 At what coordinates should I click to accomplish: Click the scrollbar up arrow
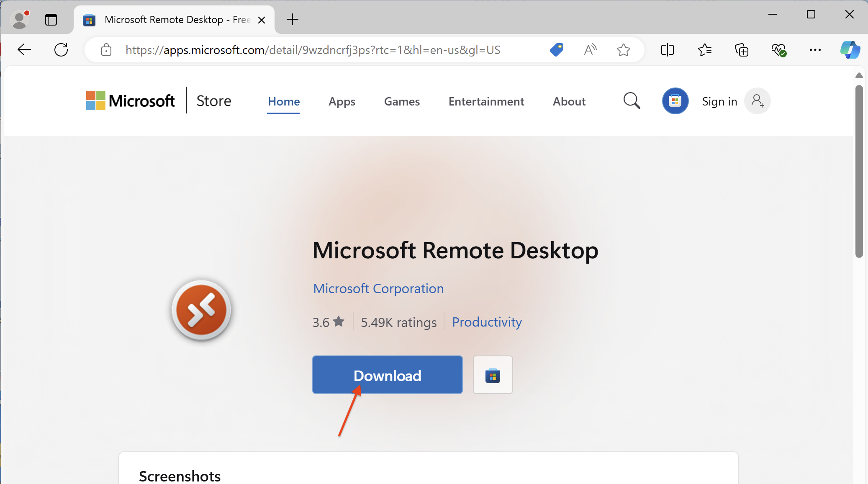(859, 76)
